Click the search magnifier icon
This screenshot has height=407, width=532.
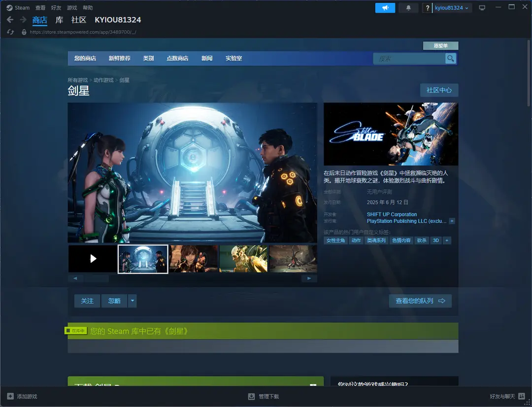(451, 59)
